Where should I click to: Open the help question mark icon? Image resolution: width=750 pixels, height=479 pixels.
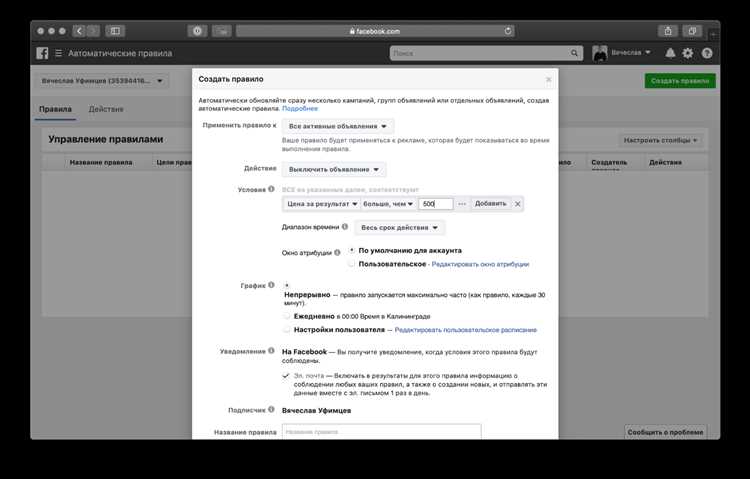click(x=707, y=53)
